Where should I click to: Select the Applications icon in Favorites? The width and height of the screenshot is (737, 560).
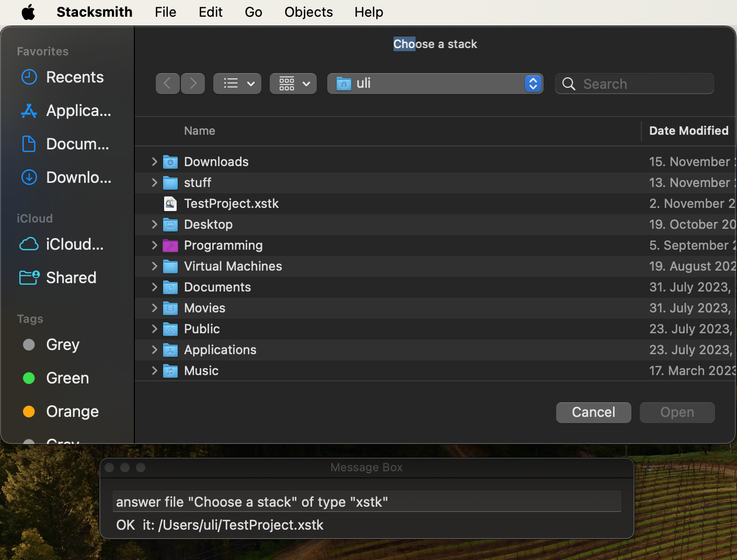[x=29, y=110]
